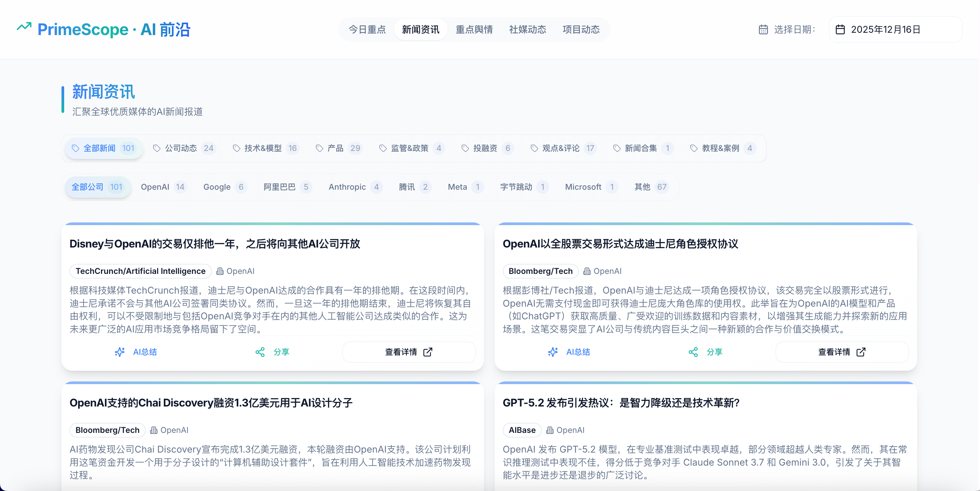Viewport: 980px width, 491px height.
Task: Open headline OpenAI支持的Chai Discovery融资1.3亿美元
Action: point(211,403)
